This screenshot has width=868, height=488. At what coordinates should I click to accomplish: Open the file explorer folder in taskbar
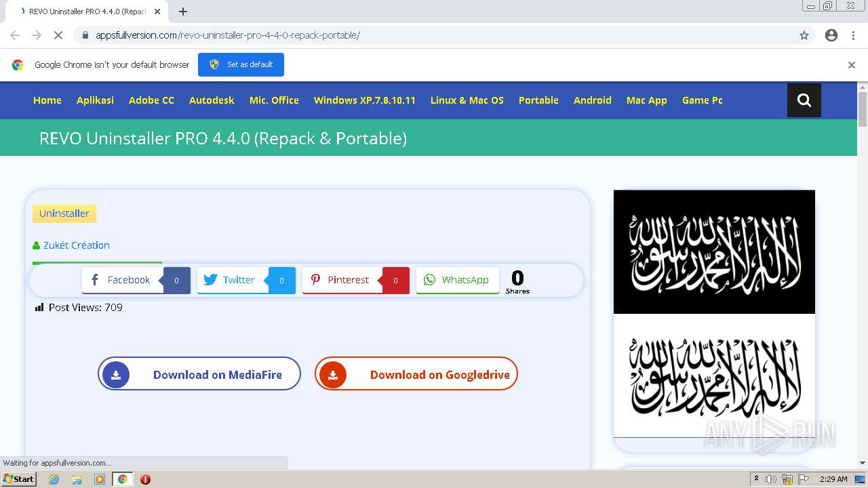coord(77,479)
